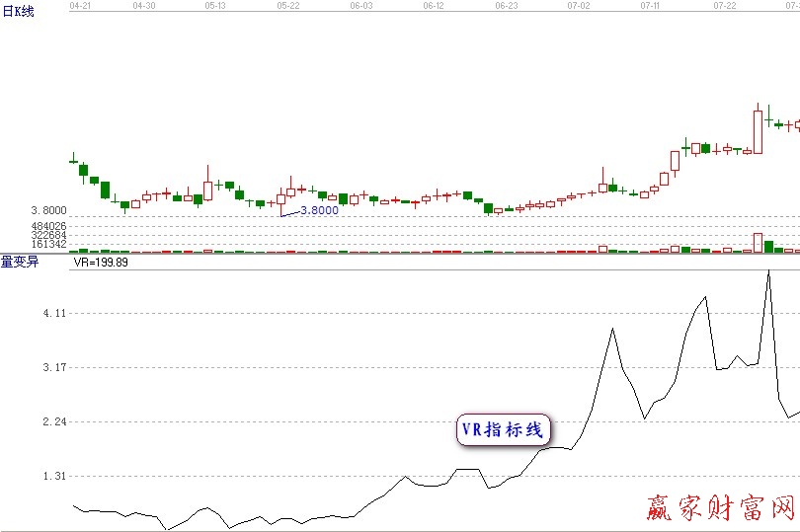Click the 日K线 chart label
800x532 pixels.
[x=19, y=12]
